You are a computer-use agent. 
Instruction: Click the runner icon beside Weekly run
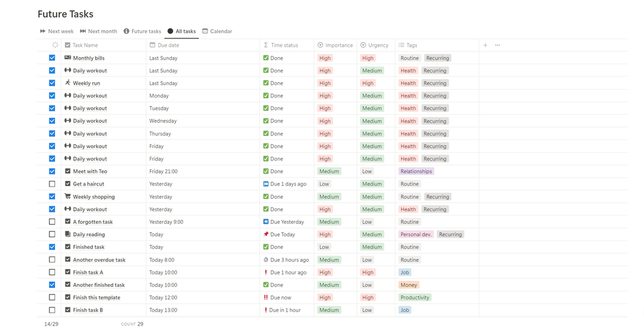pyautogui.click(x=68, y=83)
